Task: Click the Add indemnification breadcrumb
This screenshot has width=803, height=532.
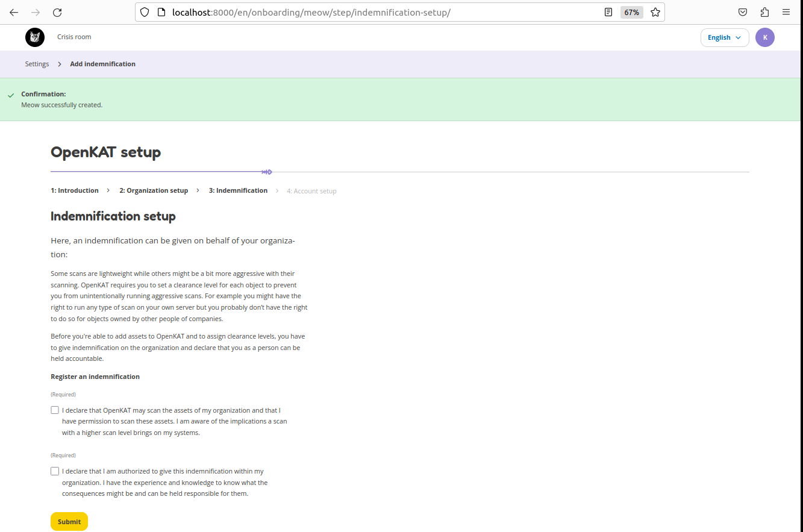Action: (x=102, y=64)
